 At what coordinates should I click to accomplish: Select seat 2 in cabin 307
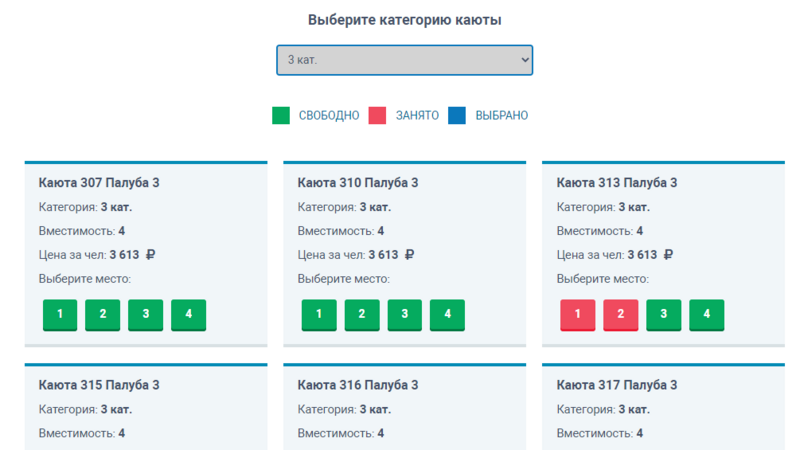(103, 315)
